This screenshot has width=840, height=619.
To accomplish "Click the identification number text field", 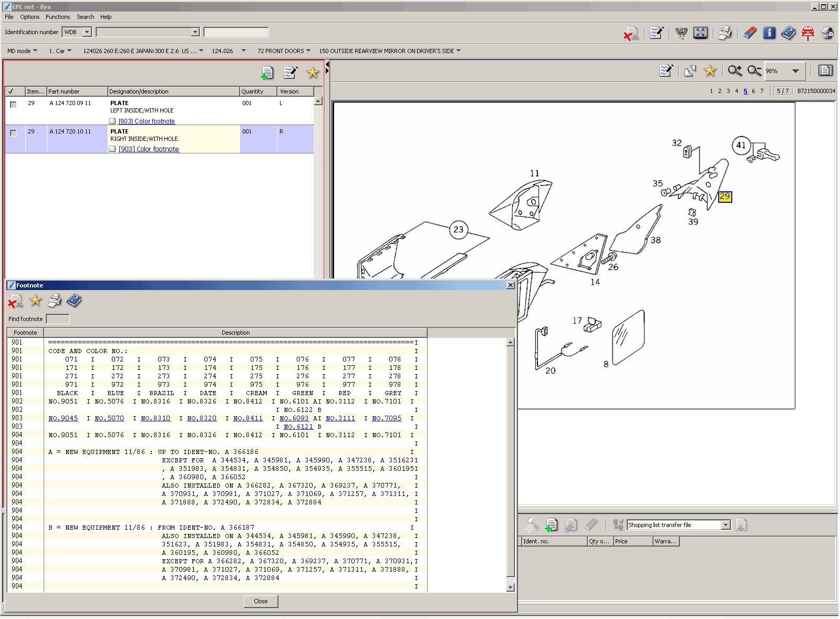I will coord(236,32).
